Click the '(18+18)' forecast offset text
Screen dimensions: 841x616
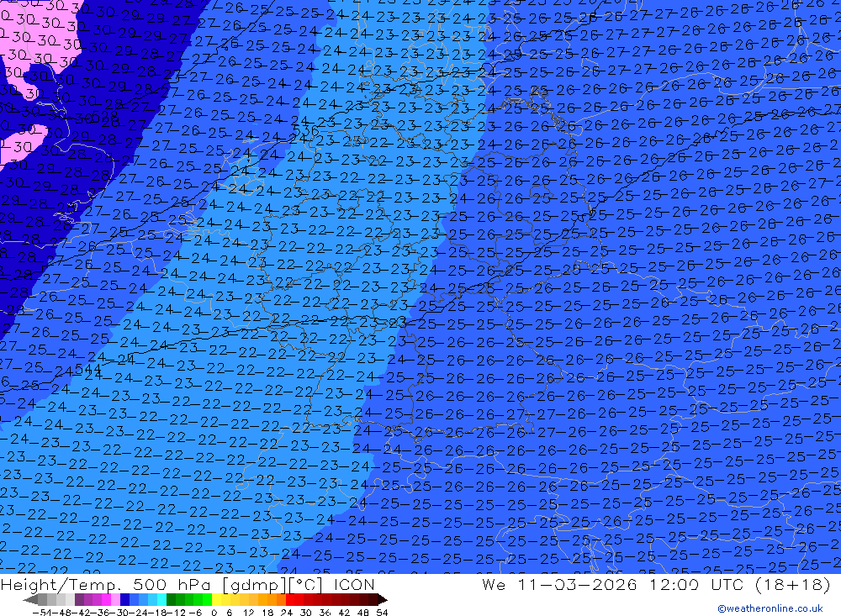[792, 584]
